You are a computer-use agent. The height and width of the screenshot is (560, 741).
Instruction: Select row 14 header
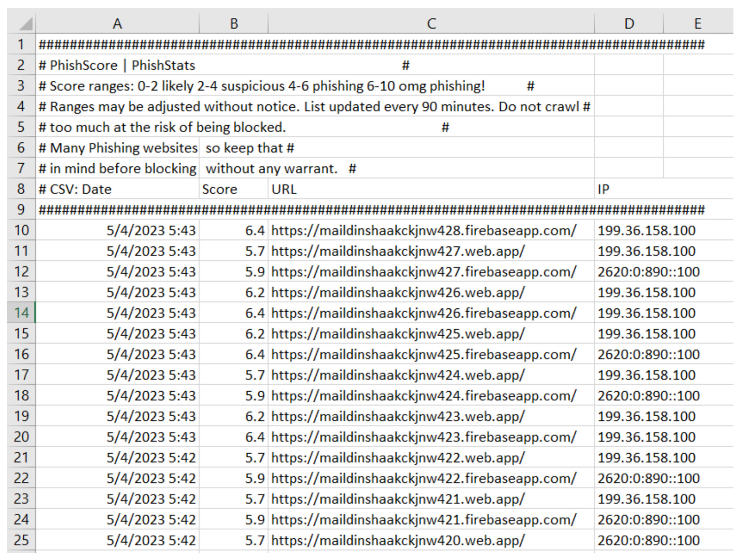[21, 313]
